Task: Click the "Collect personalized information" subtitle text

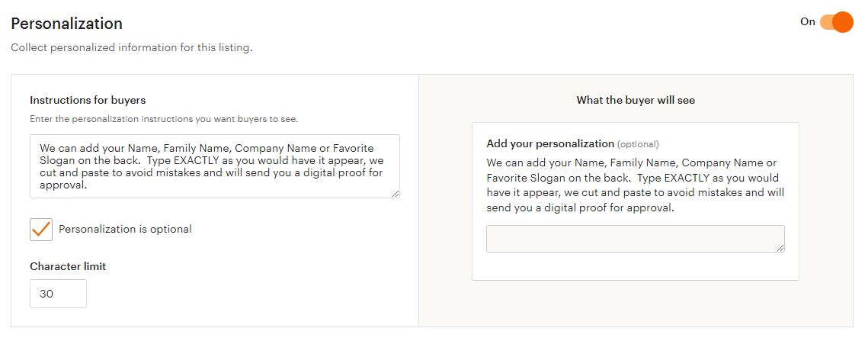Action: pyautogui.click(x=131, y=47)
